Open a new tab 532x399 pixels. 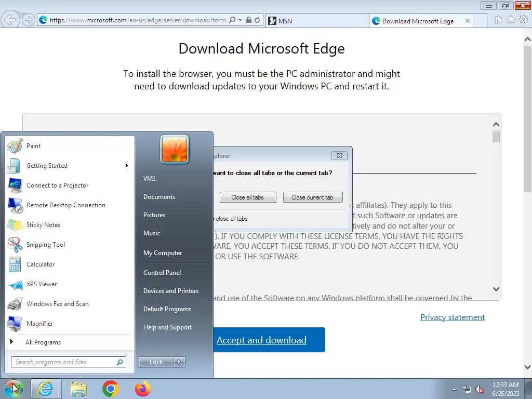pos(480,21)
